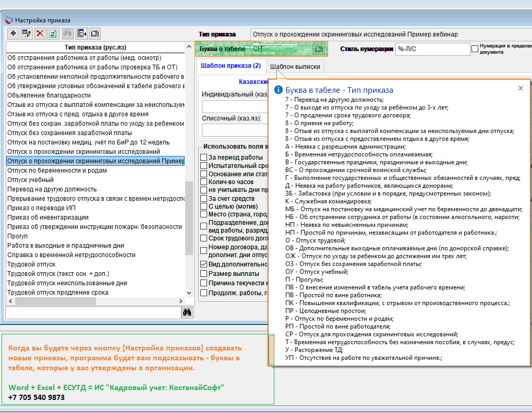Click the order list's scroll-up arrow

[189, 46]
